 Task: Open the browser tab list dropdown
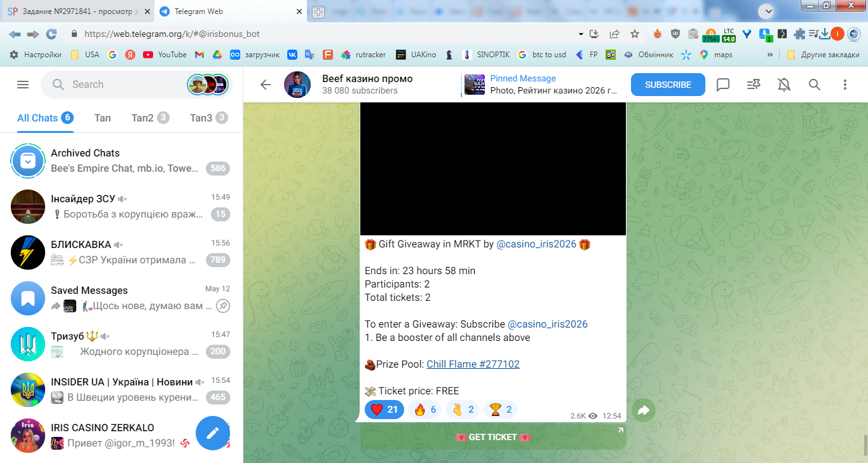[x=768, y=11]
